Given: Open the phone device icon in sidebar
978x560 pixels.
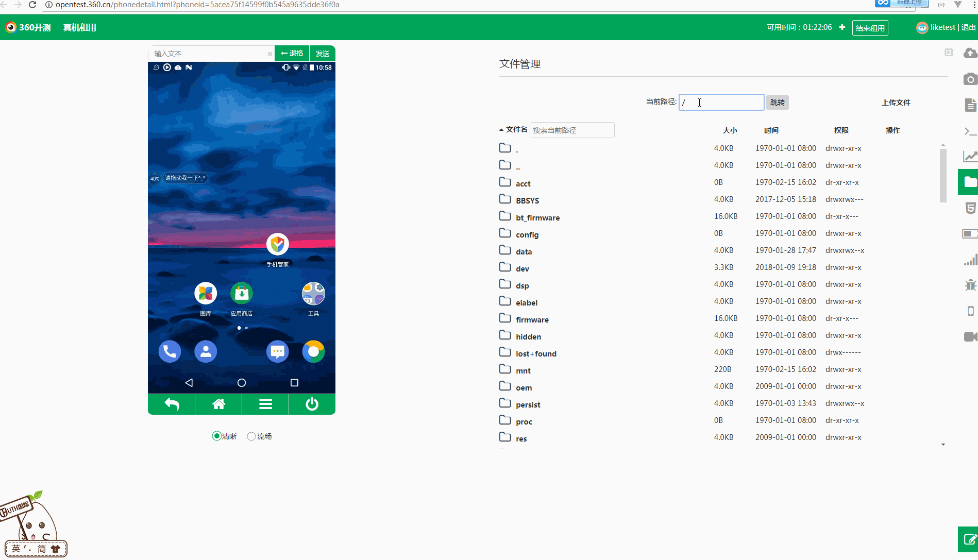Looking at the screenshot, I should coord(970,311).
